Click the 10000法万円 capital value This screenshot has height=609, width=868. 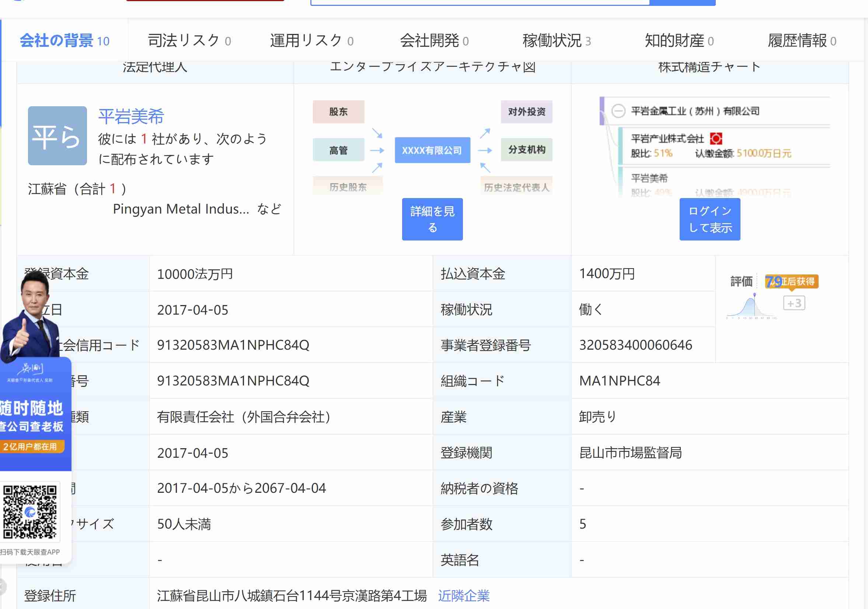pyautogui.click(x=195, y=274)
